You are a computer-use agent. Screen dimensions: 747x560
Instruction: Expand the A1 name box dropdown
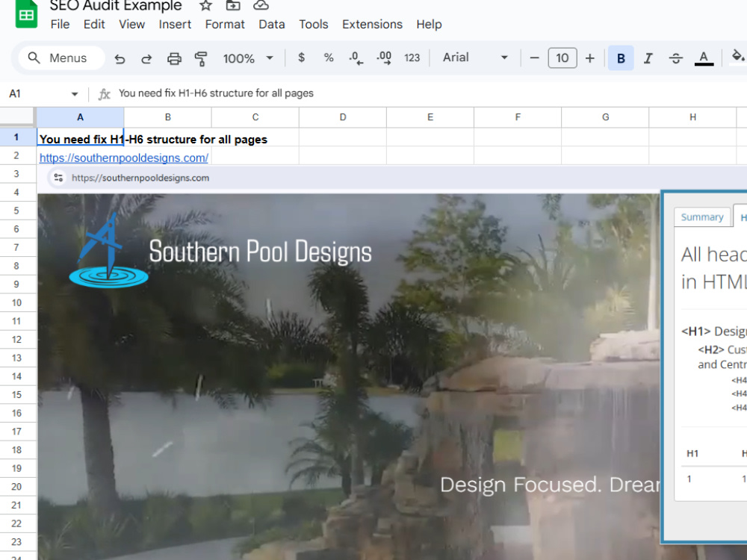point(75,94)
